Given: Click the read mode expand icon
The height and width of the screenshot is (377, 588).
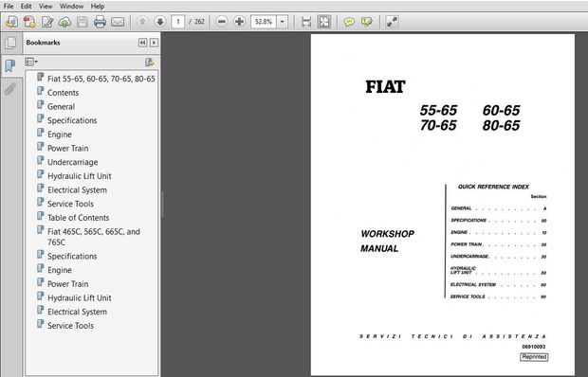Looking at the screenshot, I should tap(392, 22).
